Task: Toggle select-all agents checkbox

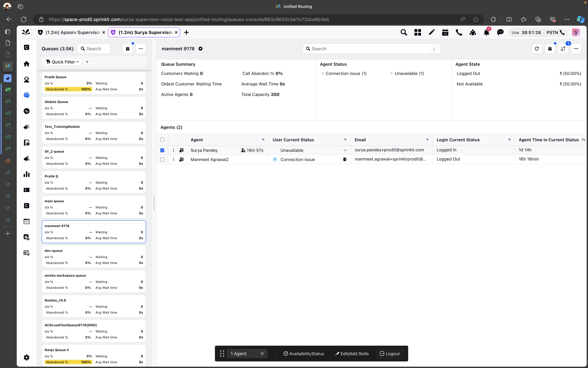Action: [162, 140]
